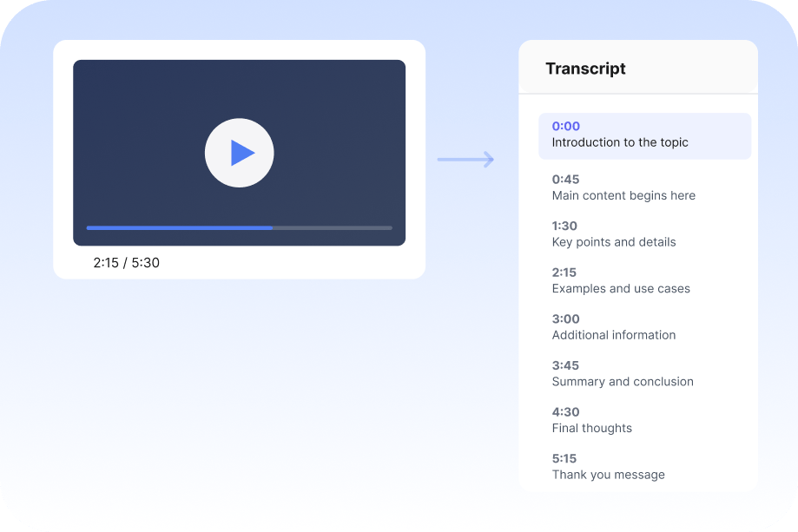The image size is (798, 532).
Task: Open the Introduction to the topic entry
Action: [620, 142]
